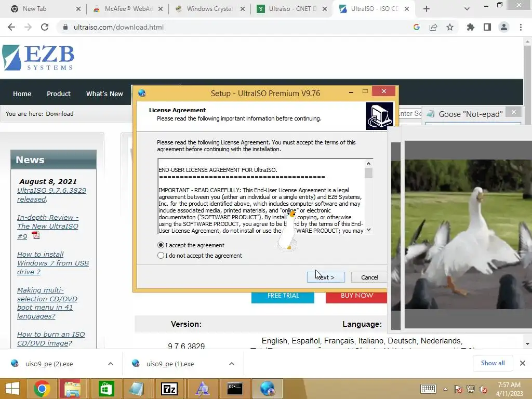The height and width of the screenshot is (399, 532).
Task: Click the share page icon
Action: pyautogui.click(x=433, y=27)
